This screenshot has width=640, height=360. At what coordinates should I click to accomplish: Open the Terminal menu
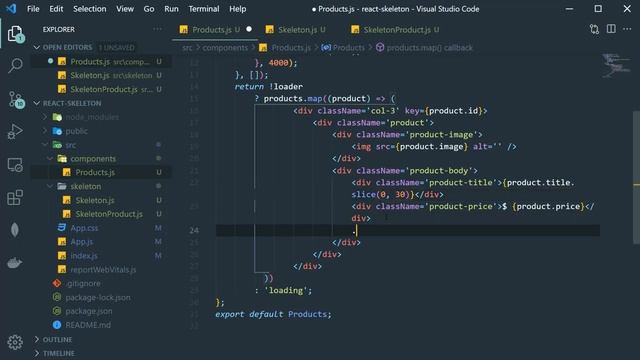coord(204,9)
